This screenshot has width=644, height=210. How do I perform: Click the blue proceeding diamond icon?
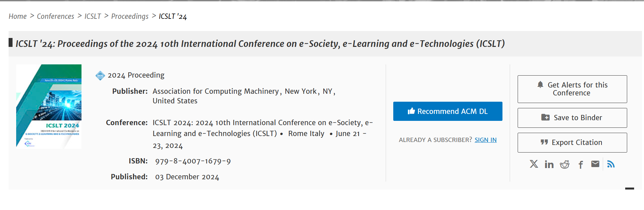coord(100,76)
